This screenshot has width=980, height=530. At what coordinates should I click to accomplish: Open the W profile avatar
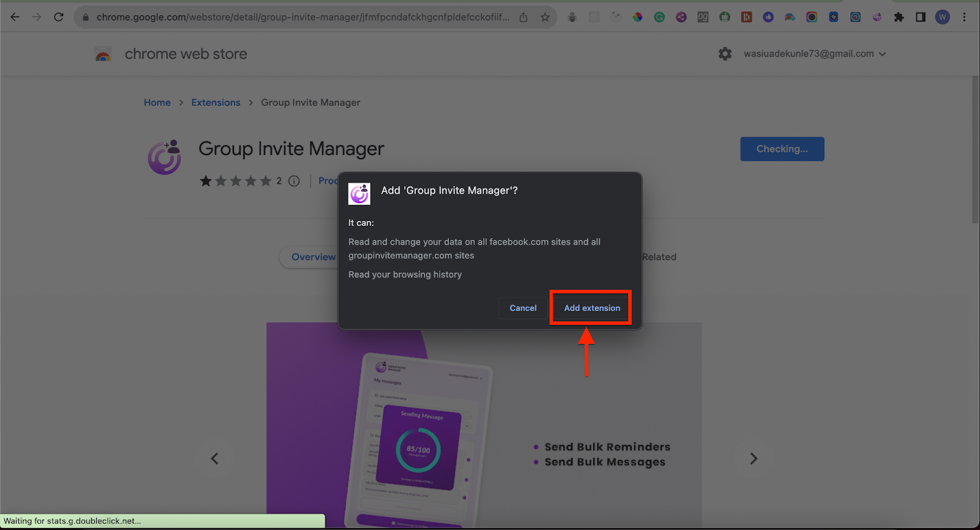[943, 17]
